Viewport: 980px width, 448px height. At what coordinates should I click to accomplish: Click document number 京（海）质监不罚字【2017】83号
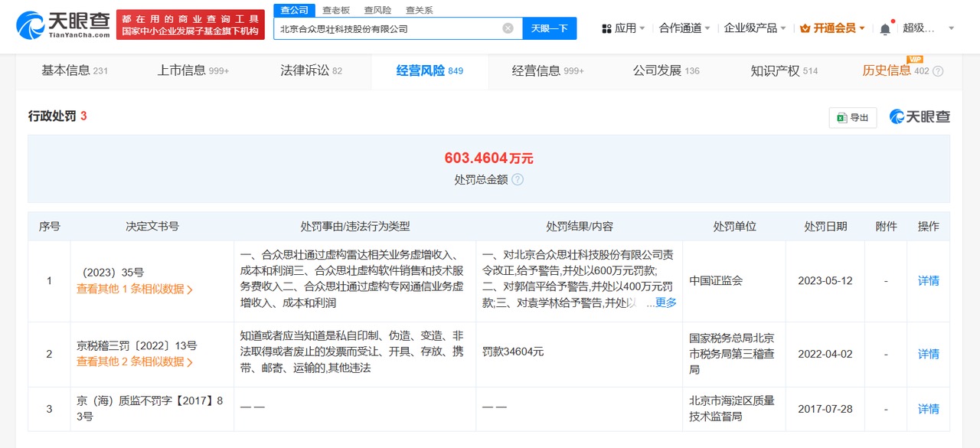pyautogui.click(x=150, y=409)
